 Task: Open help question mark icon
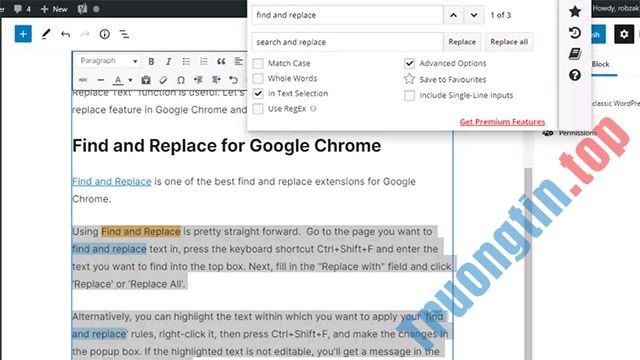(x=575, y=75)
